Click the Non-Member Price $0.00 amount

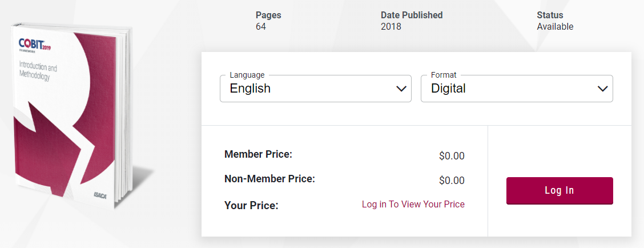pos(452,181)
